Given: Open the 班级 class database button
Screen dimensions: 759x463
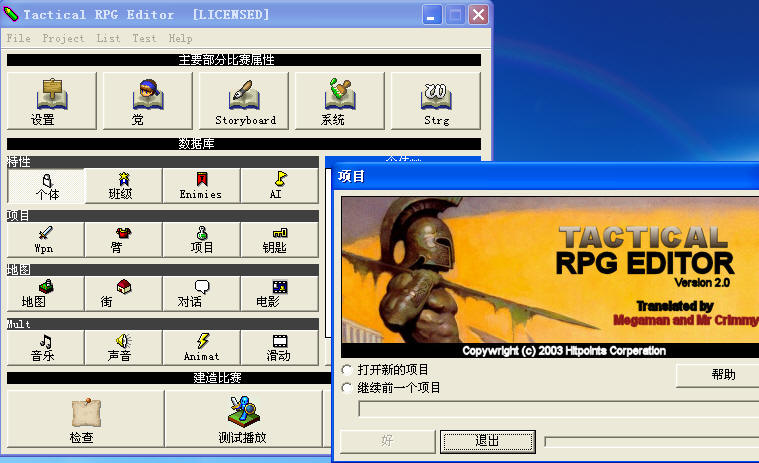Looking at the screenshot, I should 123,186.
